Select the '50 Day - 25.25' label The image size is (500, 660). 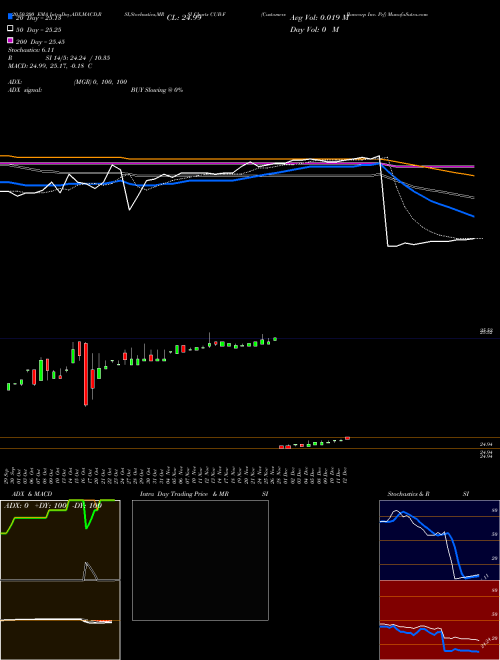tap(38, 30)
